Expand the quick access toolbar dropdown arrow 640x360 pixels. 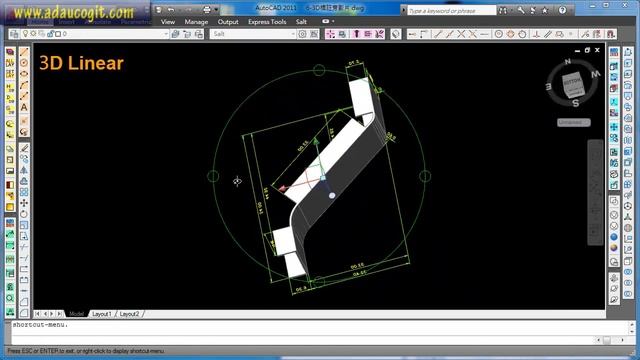(x=216, y=9)
